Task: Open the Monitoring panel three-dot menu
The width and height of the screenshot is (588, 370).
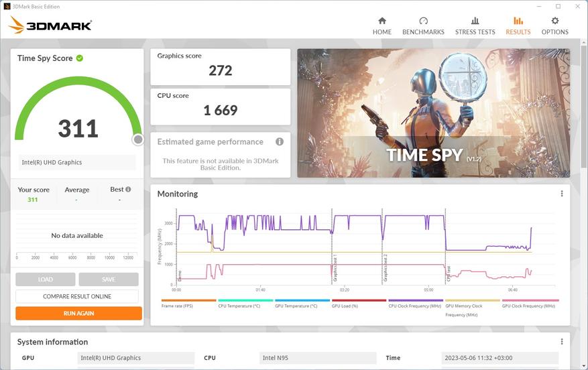Action: pyautogui.click(x=561, y=194)
